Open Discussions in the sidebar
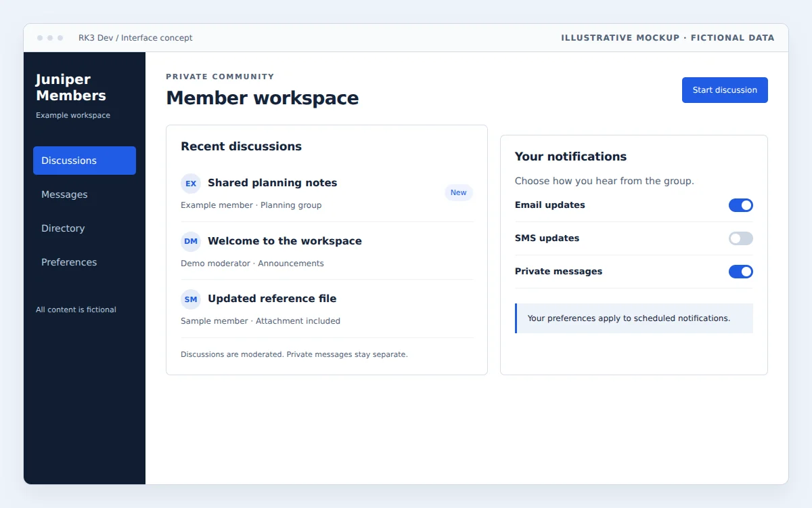 (85, 161)
